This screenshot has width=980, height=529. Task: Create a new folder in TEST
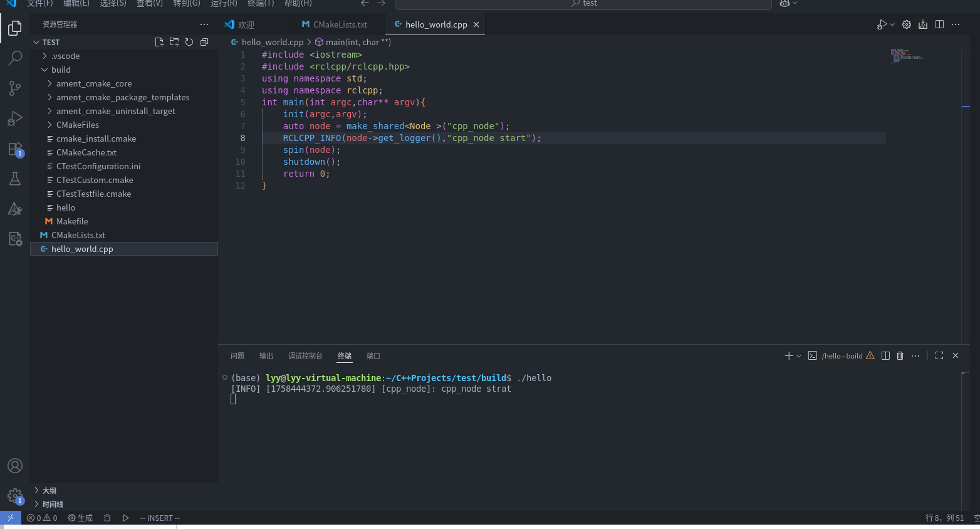[174, 42]
